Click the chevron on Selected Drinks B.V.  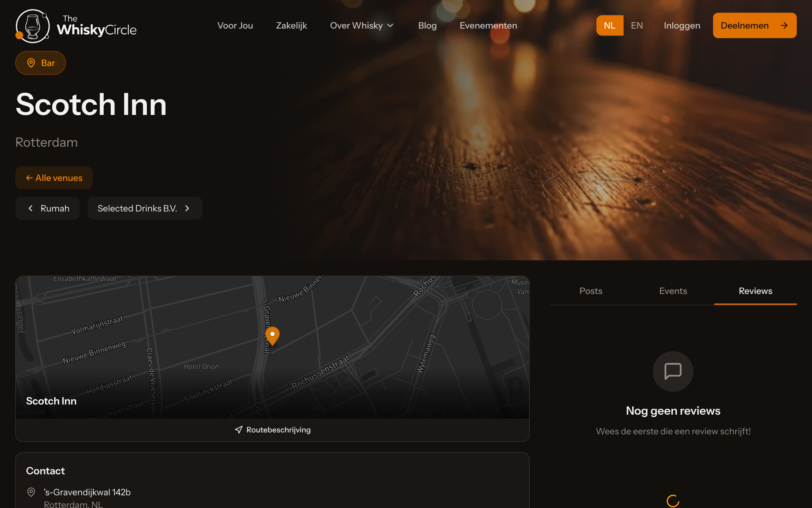point(187,208)
